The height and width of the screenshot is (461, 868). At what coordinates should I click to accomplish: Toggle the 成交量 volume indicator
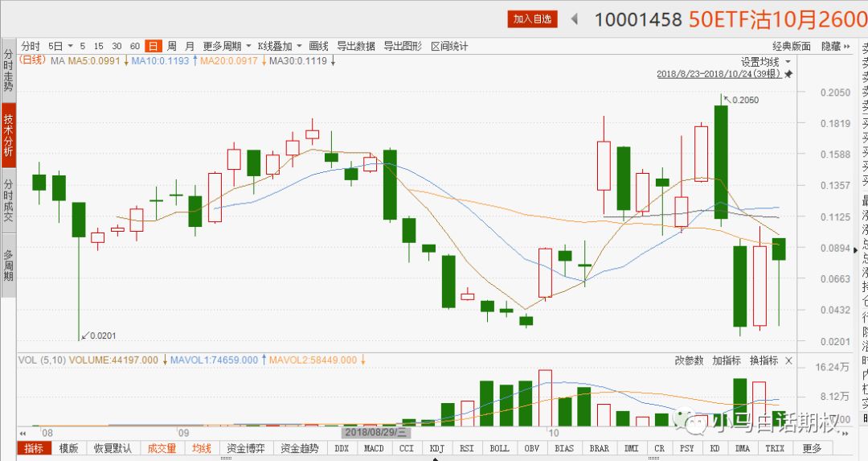pyautogui.click(x=161, y=448)
